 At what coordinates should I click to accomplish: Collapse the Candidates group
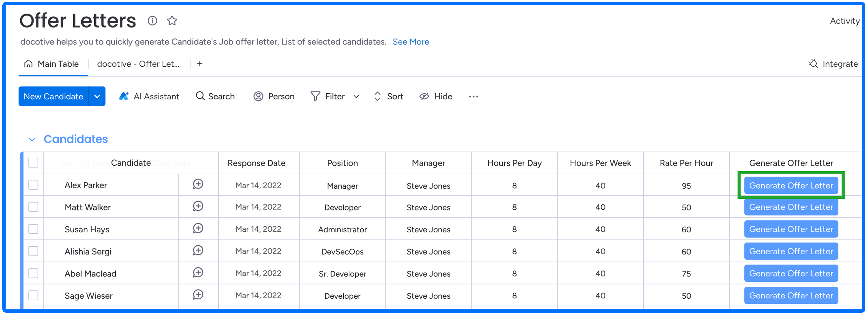tap(32, 139)
